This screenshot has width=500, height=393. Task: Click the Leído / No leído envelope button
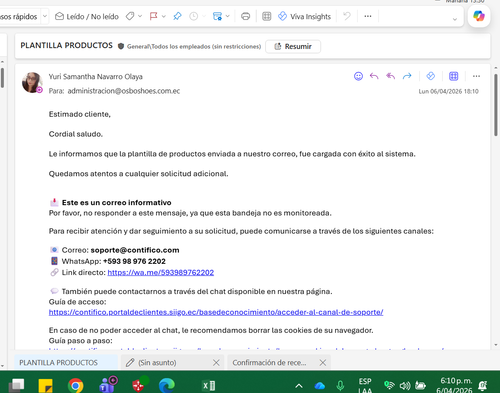click(87, 16)
